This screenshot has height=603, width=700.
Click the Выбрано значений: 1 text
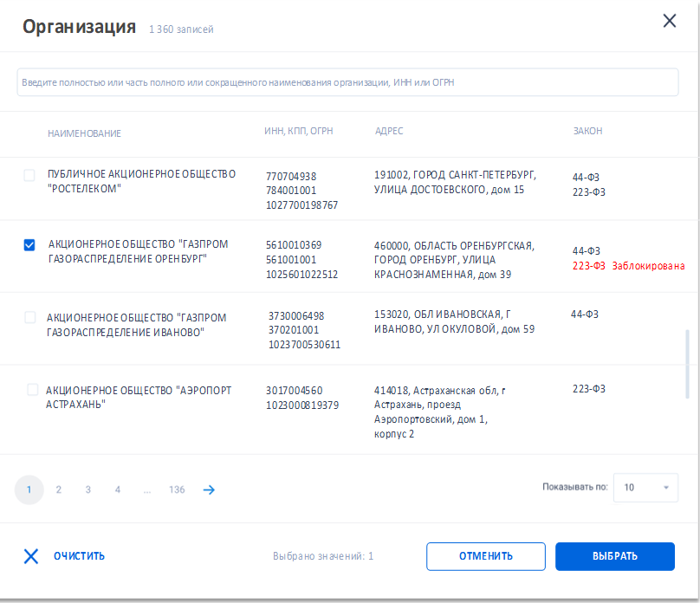click(x=323, y=556)
